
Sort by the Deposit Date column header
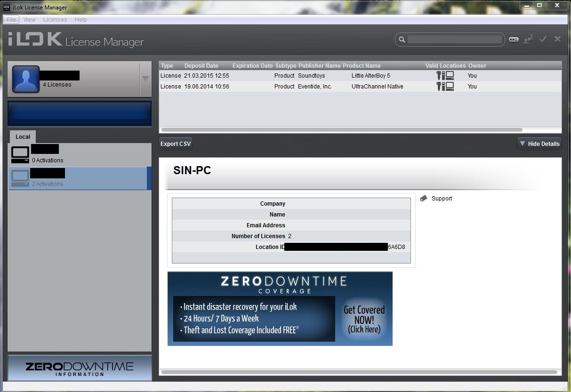click(201, 66)
